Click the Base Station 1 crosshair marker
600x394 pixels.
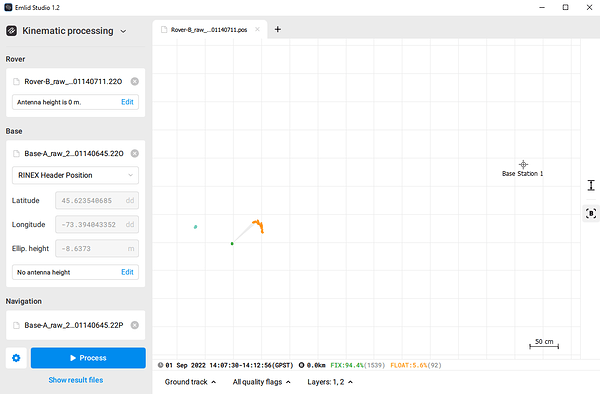tap(523, 164)
